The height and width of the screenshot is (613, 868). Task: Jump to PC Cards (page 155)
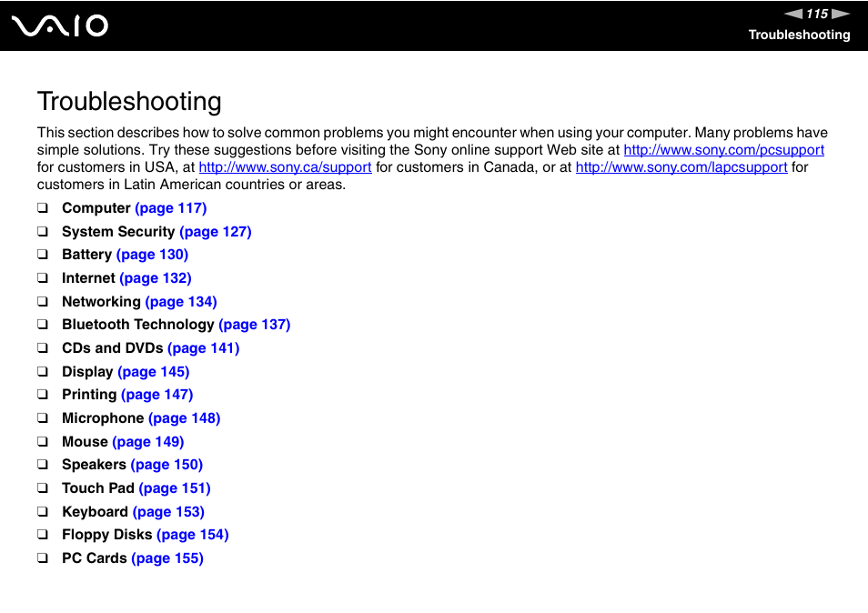coord(167,558)
